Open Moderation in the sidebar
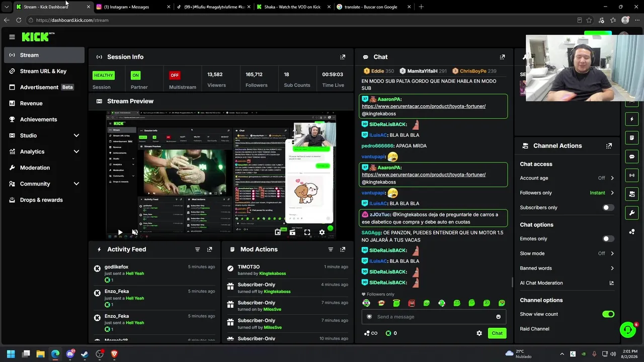644x362 pixels. [44, 168]
